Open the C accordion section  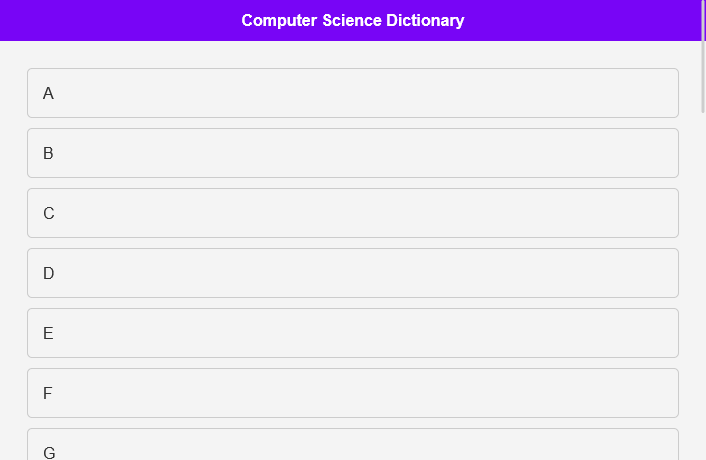pyautogui.click(x=352, y=213)
